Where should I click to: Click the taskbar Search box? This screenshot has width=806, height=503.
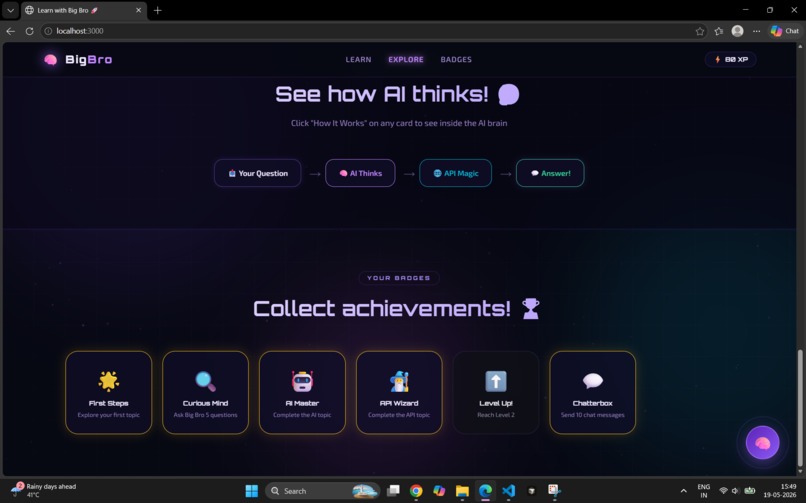(x=322, y=491)
